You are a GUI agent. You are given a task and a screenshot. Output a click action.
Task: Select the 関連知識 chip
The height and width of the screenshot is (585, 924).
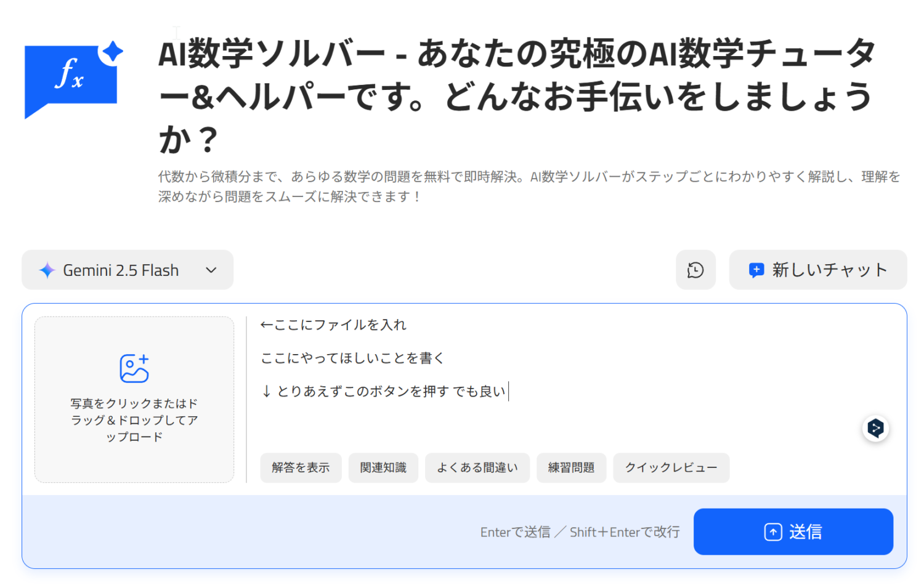(x=383, y=468)
